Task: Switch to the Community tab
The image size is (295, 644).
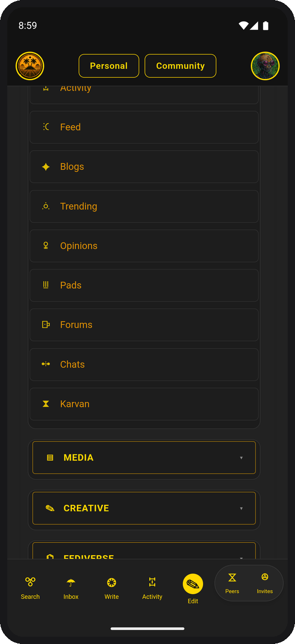Action: click(180, 66)
